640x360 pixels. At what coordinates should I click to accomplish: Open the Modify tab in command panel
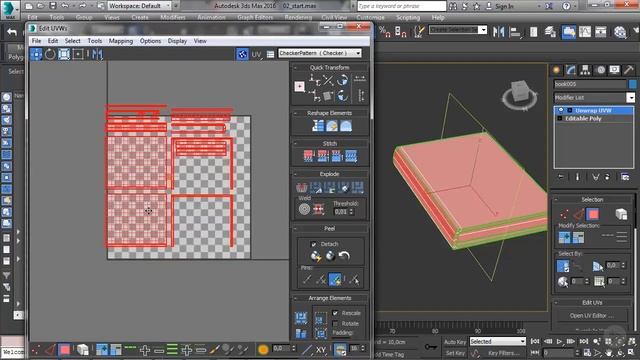pos(571,70)
